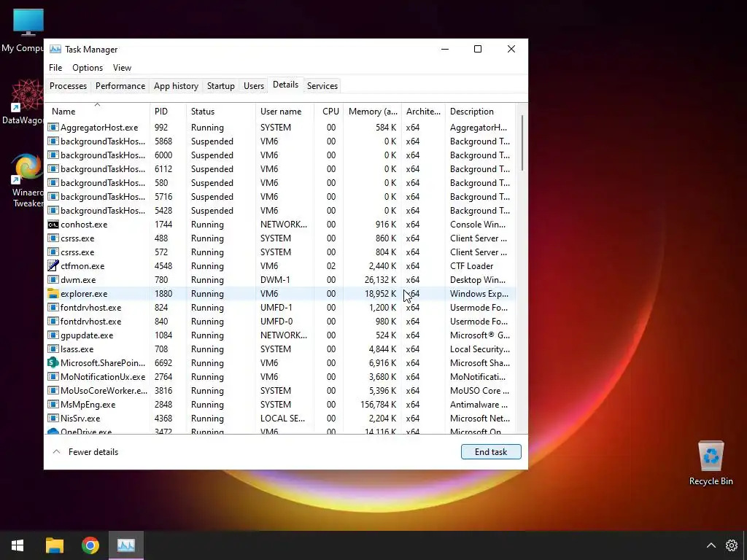
Task: Click the dwm.exe process icon
Action: tap(53, 279)
